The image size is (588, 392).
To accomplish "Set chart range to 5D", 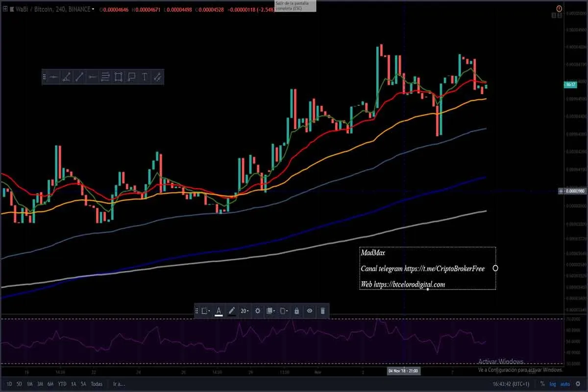I will [19, 384].
